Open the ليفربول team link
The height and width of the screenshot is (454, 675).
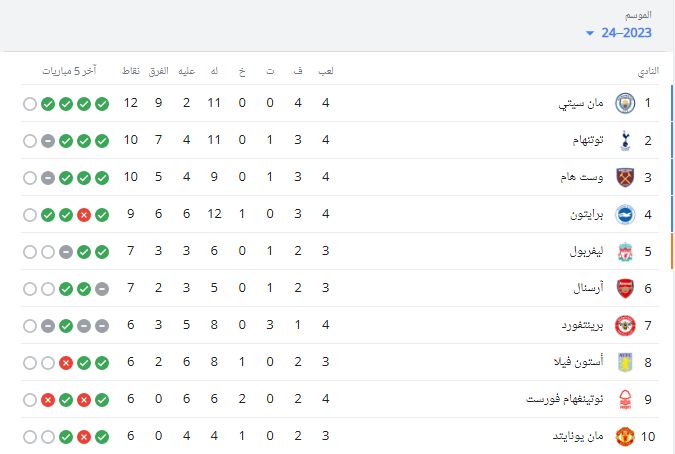coord(586,251)
